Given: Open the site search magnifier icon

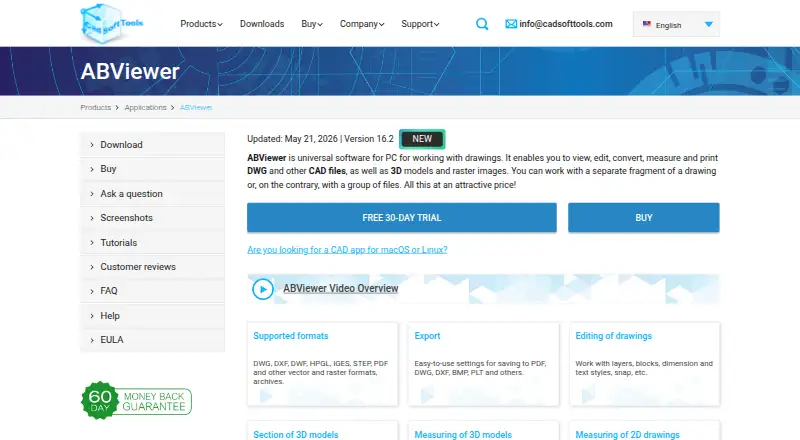Looking at the screenshot, I should click(x=482, y=24).
